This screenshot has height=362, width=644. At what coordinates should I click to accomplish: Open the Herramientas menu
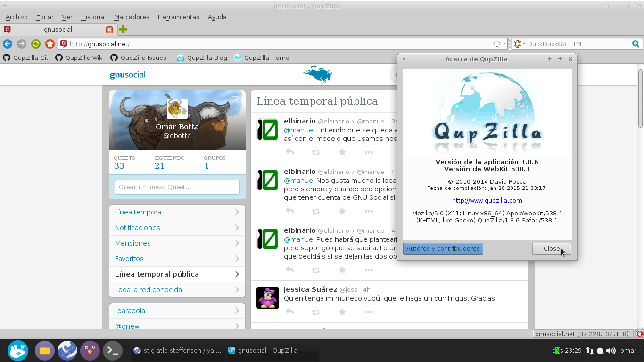179,17
